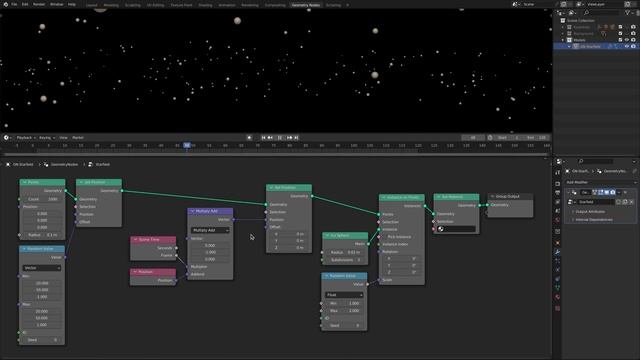Image resolution: width=640 pixels, height=360 pixels.
Task: Select Scene Collection in the outliner
Action: (x=580, y=20)
